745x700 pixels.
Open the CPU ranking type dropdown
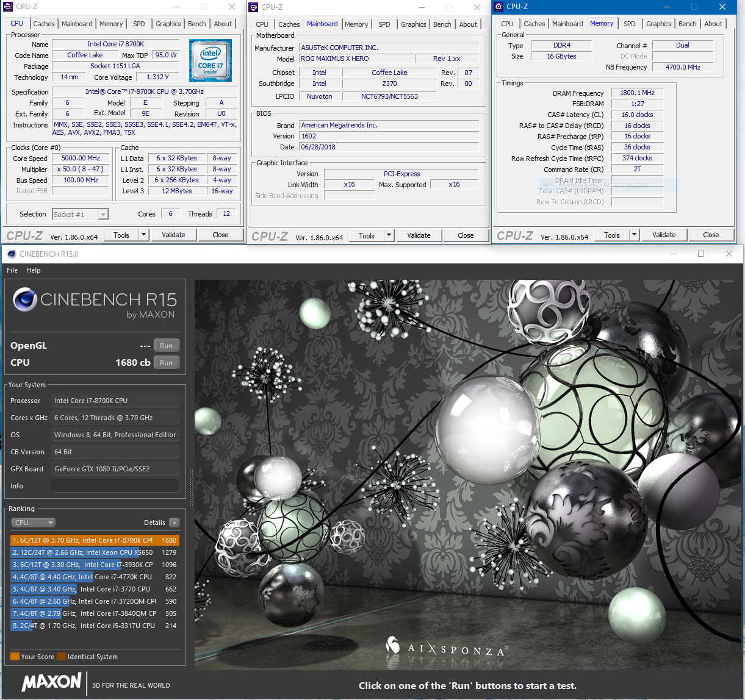tap(34, 523)
